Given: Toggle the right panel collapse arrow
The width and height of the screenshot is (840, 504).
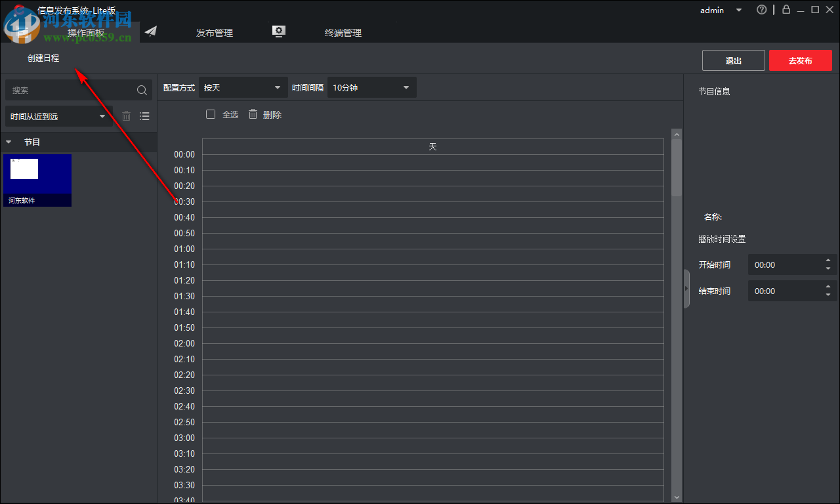Looking at the screenshot, I should (x=686, y=289).
